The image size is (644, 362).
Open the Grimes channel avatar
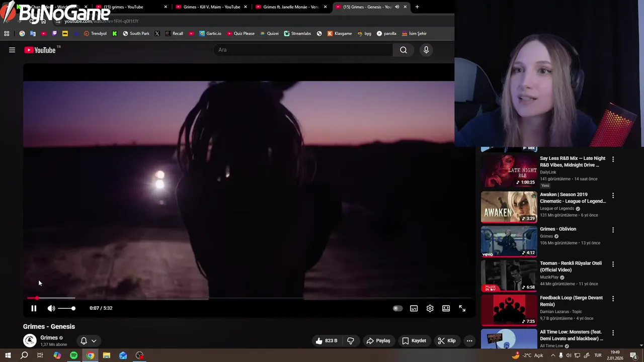pos(30,340)
